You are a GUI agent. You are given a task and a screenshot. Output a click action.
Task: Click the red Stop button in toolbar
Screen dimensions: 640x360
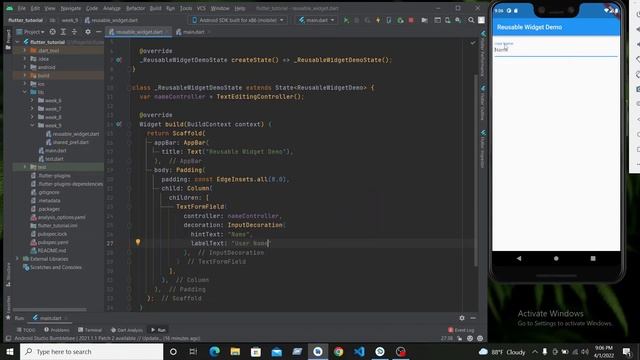pyautogui.click(x=411, y=20)
